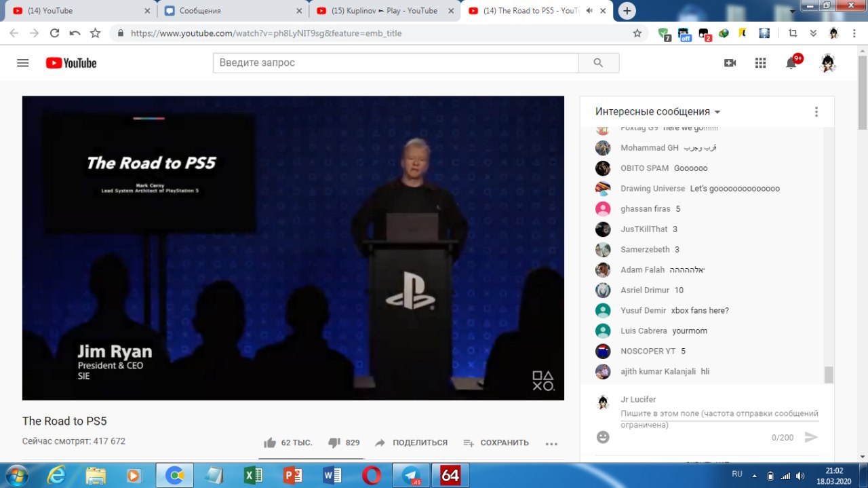The width and height of the screenshot is (868, 488).
Task: Click chat author 'Luis Cabrera'
Action: (644, 331)
